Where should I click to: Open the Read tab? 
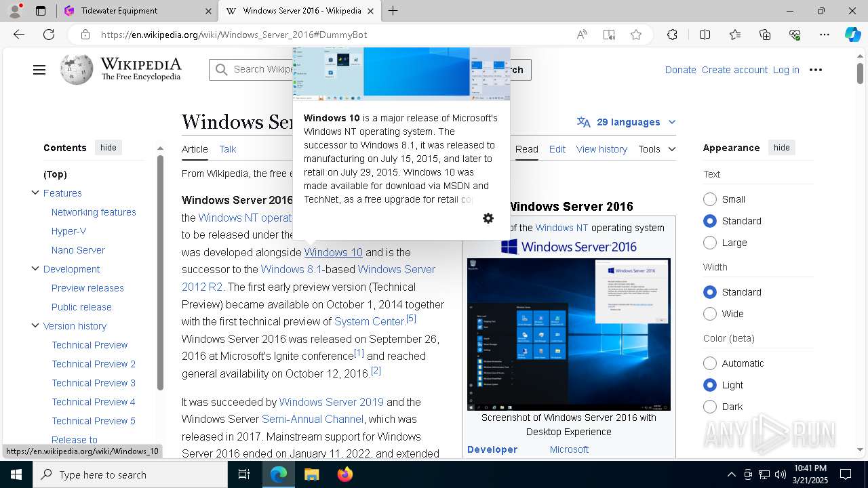pos(527,149)
